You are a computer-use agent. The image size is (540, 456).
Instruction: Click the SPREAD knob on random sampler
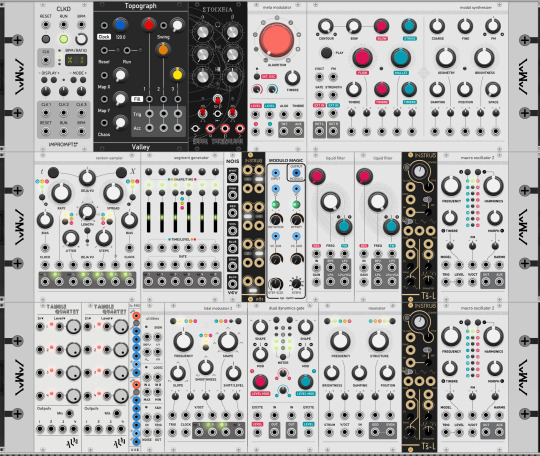tap(113, 193)
